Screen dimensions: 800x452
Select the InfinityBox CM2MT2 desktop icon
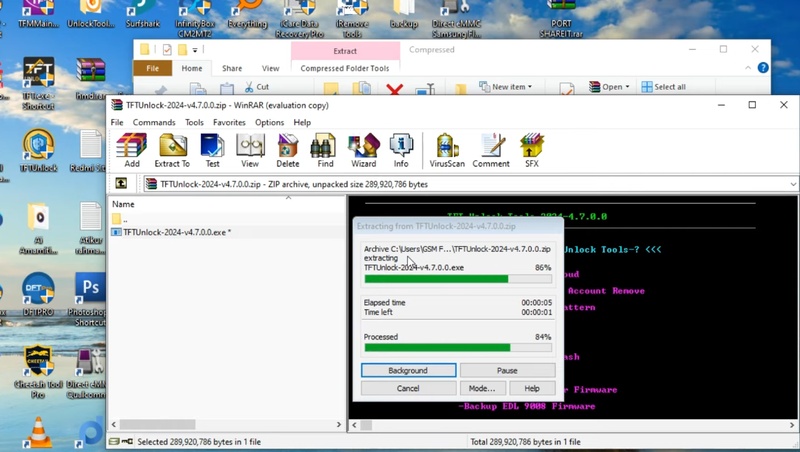pyautogui.click(x=195, y=19)
